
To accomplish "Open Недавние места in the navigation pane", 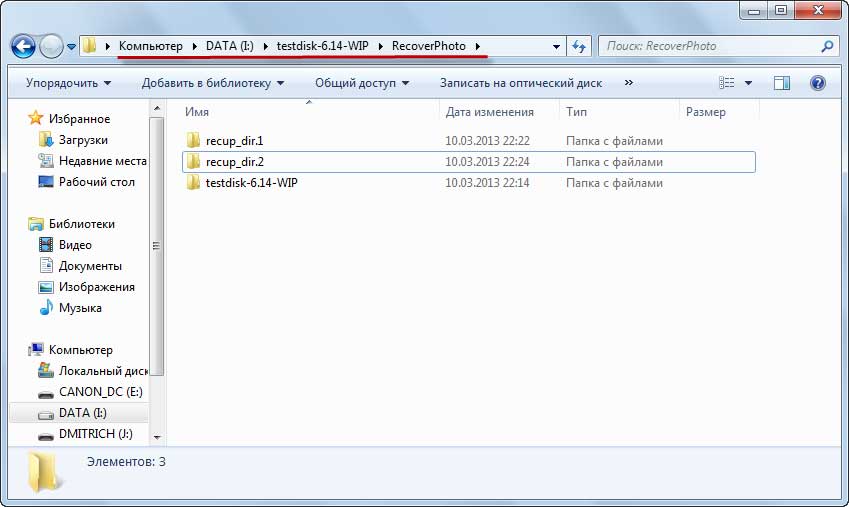I will 103,161.
